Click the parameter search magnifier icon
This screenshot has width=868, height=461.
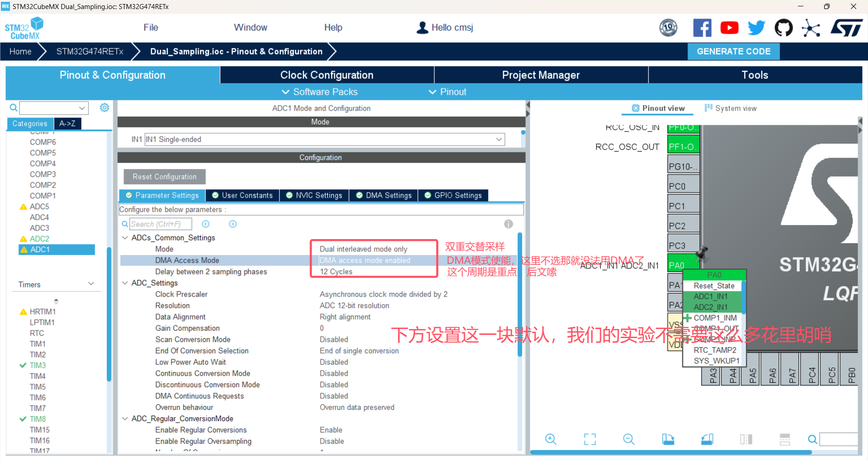coord(125,224)
